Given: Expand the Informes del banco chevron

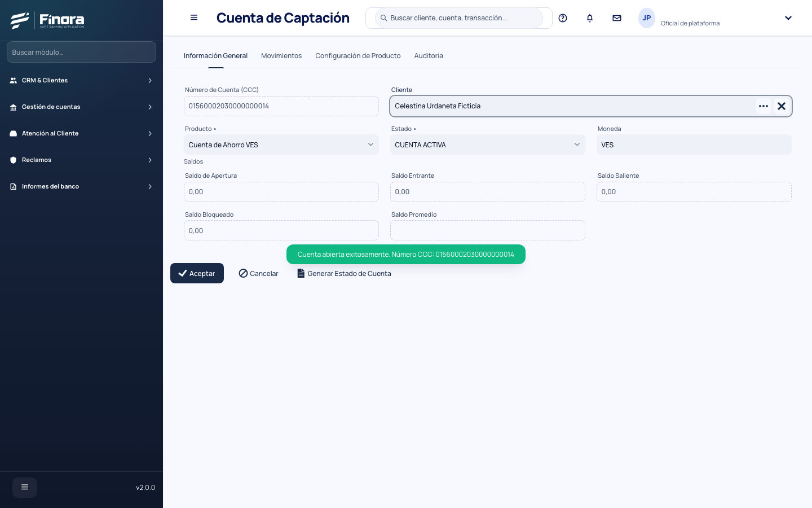Looking at the screenshot, I should [x=150, y=187].
